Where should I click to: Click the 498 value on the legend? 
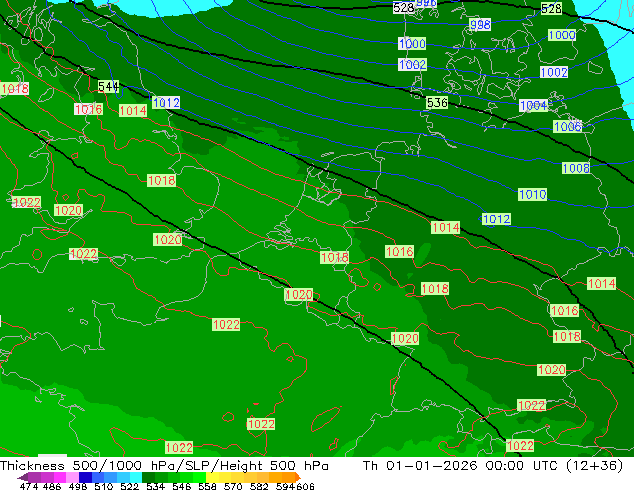click(x=78, y=486)
